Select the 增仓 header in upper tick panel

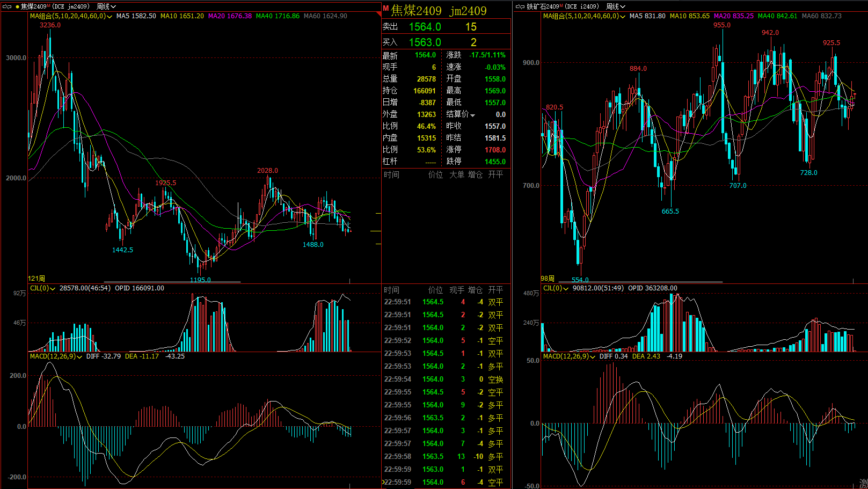(x=475, y=174)
